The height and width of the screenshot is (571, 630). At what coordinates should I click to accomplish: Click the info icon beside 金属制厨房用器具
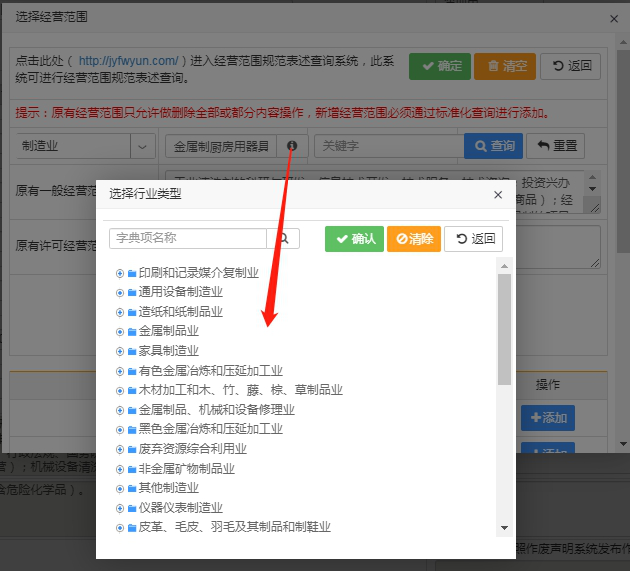click(x=292, y=146)
